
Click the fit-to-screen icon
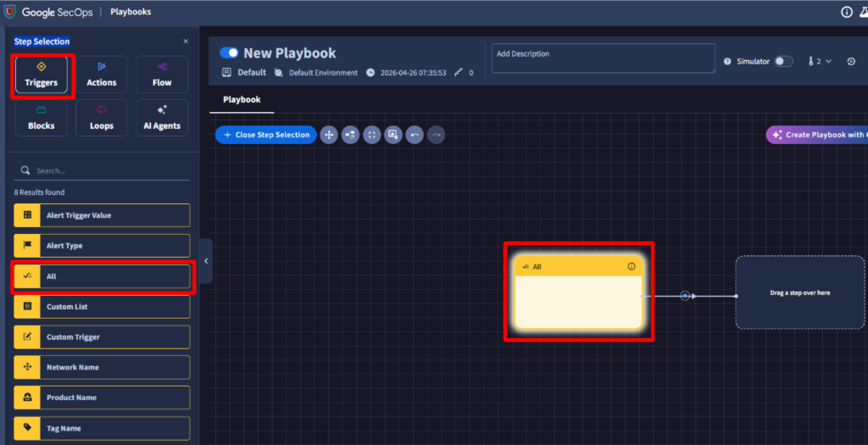pos(372,135)
